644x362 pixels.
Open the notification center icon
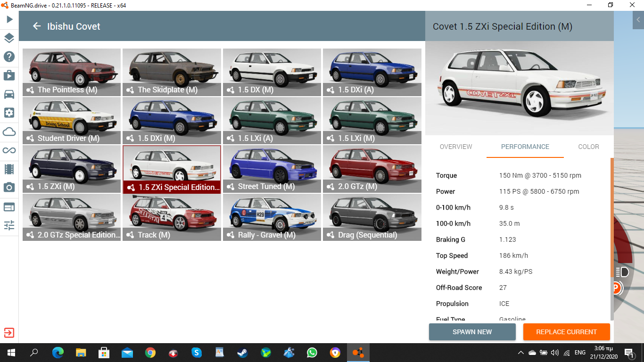[x=629, y=353]
